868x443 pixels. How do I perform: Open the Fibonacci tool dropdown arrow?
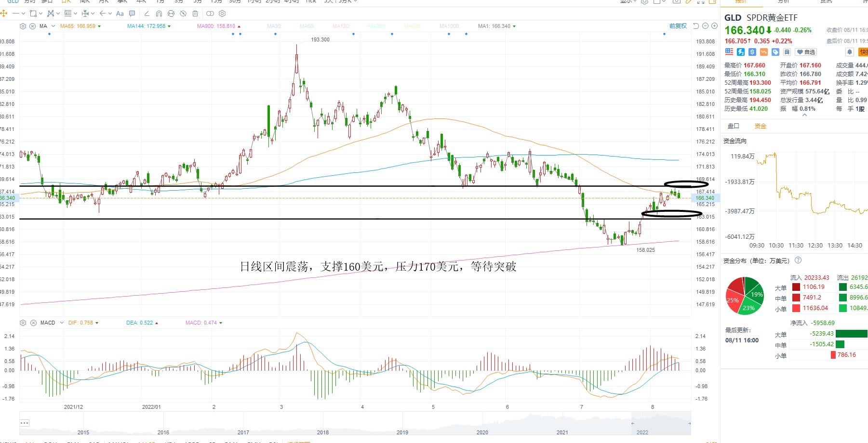pos(75,13)
